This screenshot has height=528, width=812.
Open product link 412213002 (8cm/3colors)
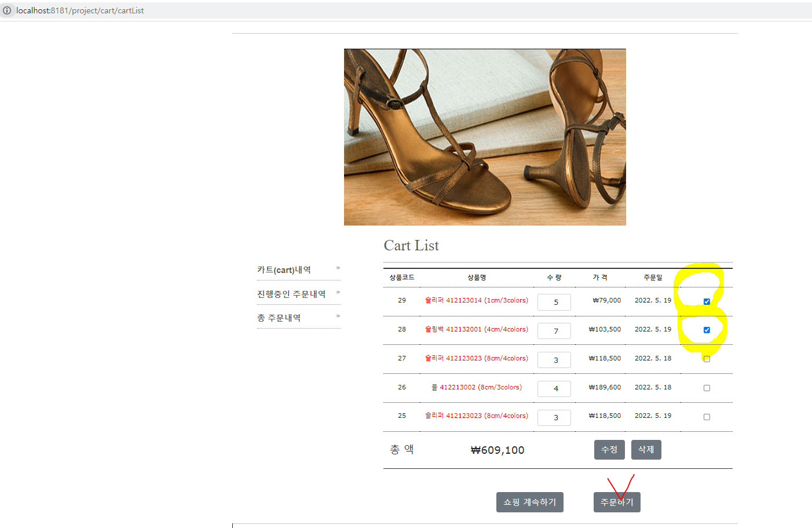tap(477, 387)
